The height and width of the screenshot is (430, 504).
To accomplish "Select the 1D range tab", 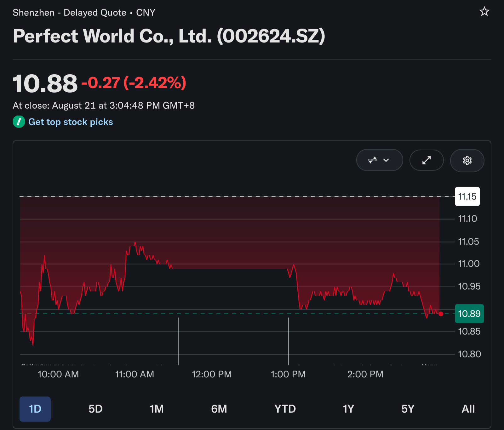I will (35, 409).
